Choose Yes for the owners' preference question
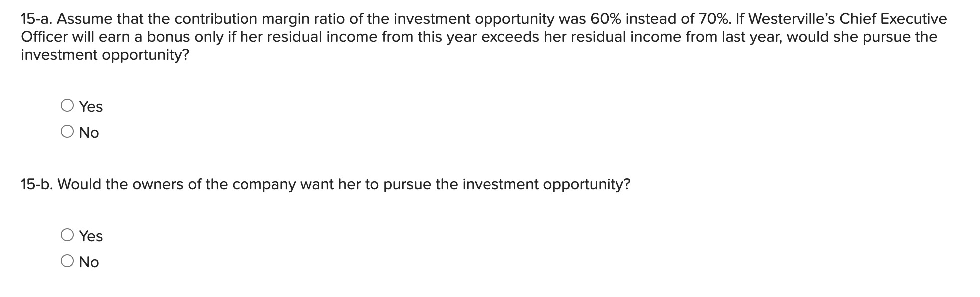Viewport: 980px width, 297px height. click(x=68, y=235)
